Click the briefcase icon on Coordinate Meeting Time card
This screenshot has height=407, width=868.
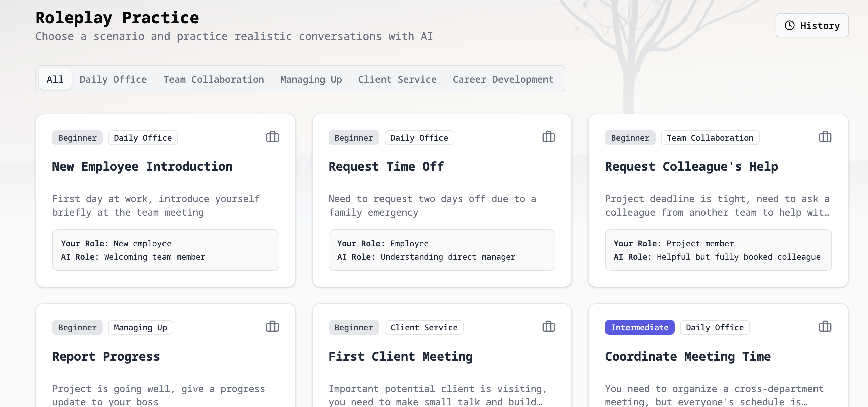coord(825,327)
